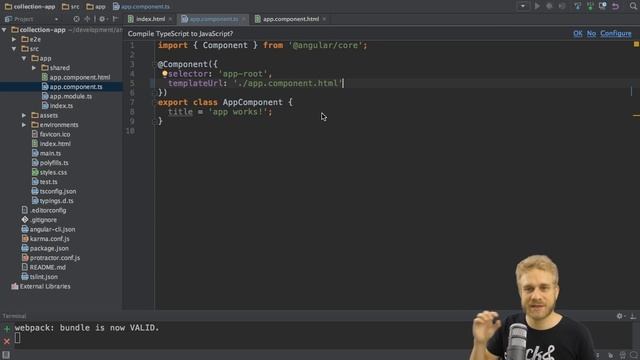Screen dimensions: 640x360
Task: Open README.md file
Action: pyautogui.click(x=47, y=267)
